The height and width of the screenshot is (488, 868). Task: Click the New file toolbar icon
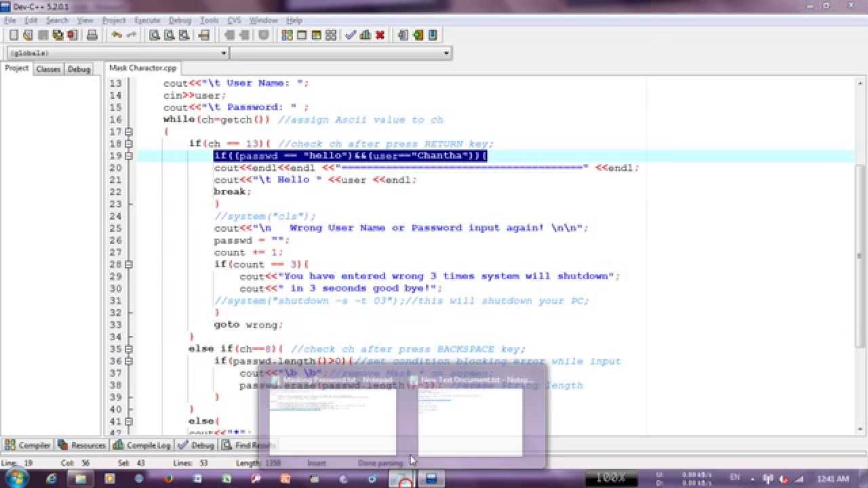(x=14, y=35)
